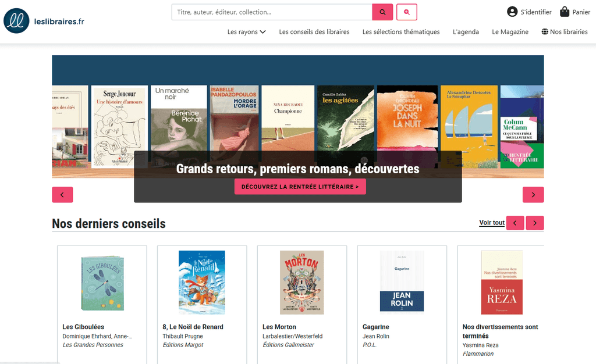Screen dimensions: 596x364
Task: Click the filled pink search button
Action: coord(382,12)
